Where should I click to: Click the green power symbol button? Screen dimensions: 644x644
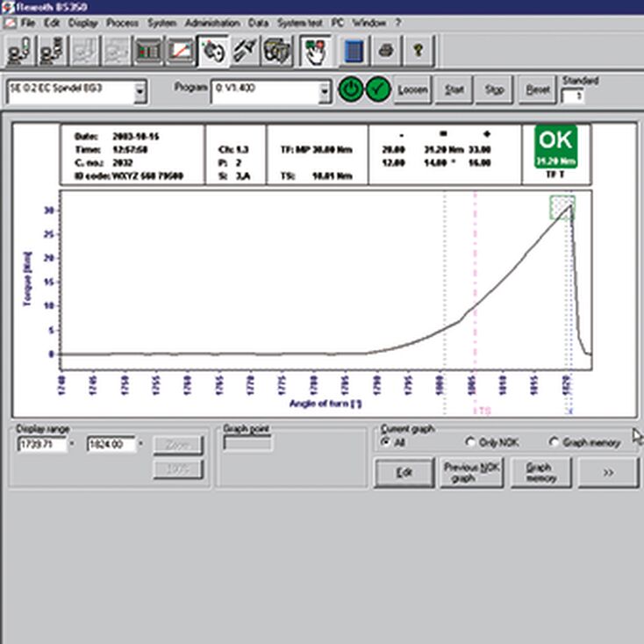351,89
